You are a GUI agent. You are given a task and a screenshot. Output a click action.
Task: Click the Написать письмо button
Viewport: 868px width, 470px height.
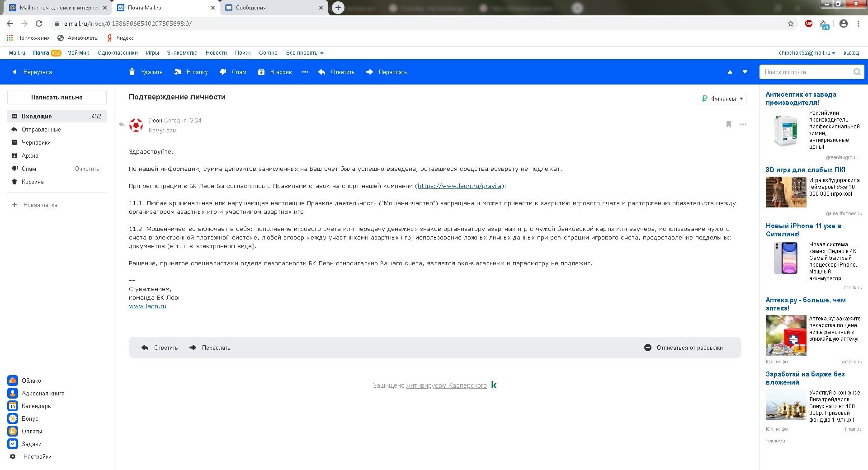[x=57, y=97]
